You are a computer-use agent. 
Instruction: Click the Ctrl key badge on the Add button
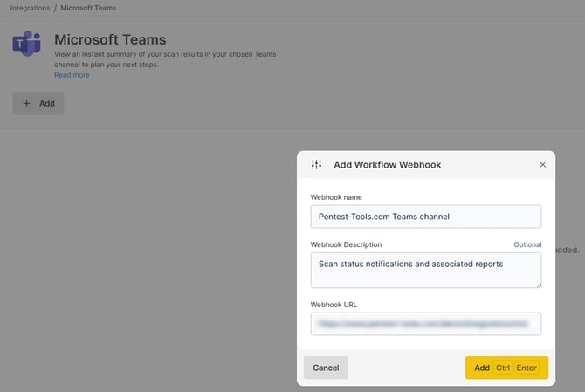[503, 368]
